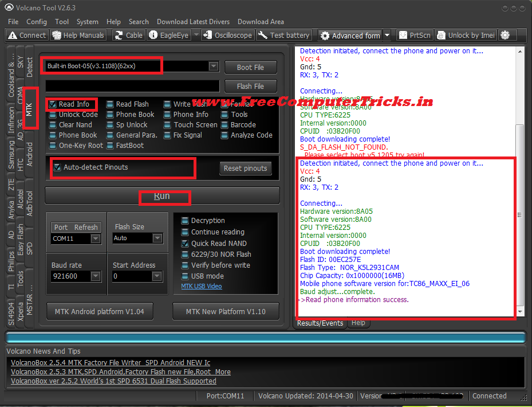532x407 pixels.
Task: Switch to the Help log tab
Action: [358, 323]
